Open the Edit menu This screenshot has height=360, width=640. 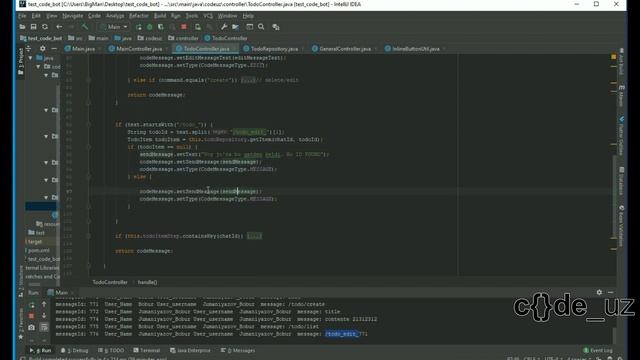36,16
